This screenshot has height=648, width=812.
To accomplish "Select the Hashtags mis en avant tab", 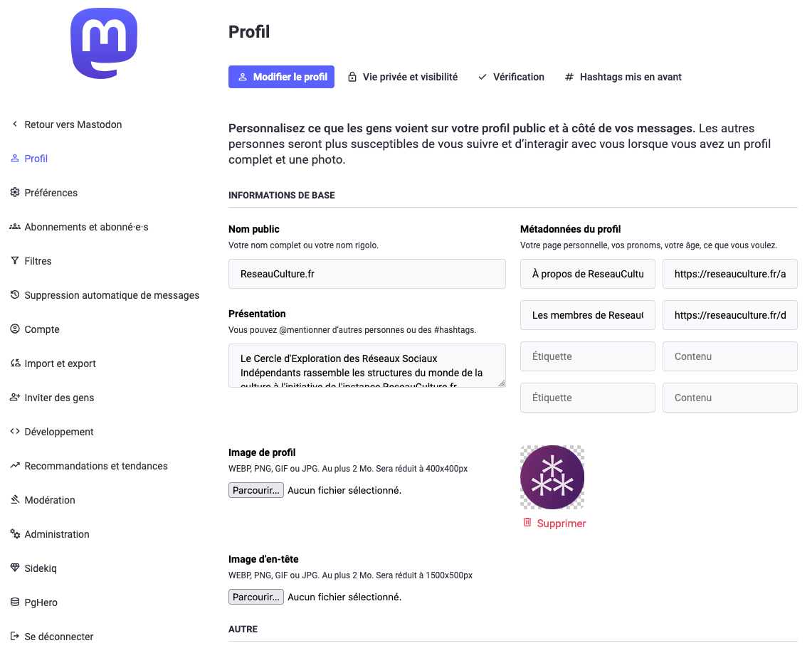I will click(623, 77).
